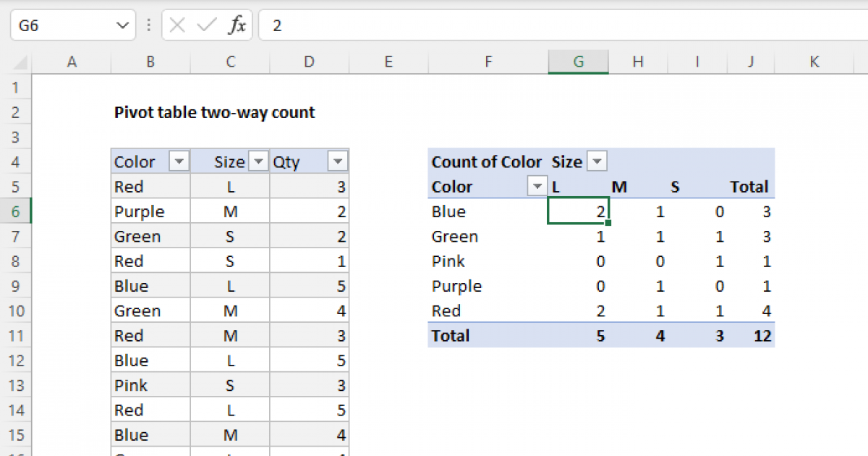Click the Name Box showing G6
868x456 pixels.
[x=61, y=26]
